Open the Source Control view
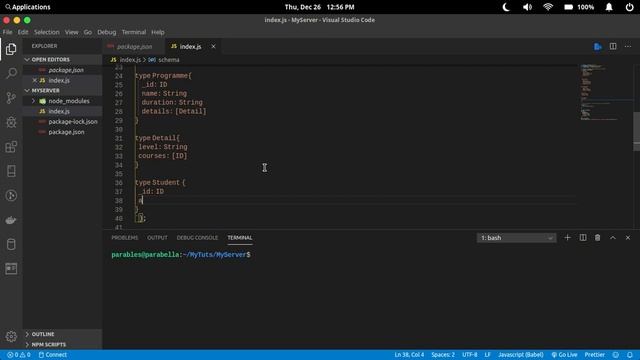Screen dimensions: 640x360 pyautogui.click(x=11, y=98)
